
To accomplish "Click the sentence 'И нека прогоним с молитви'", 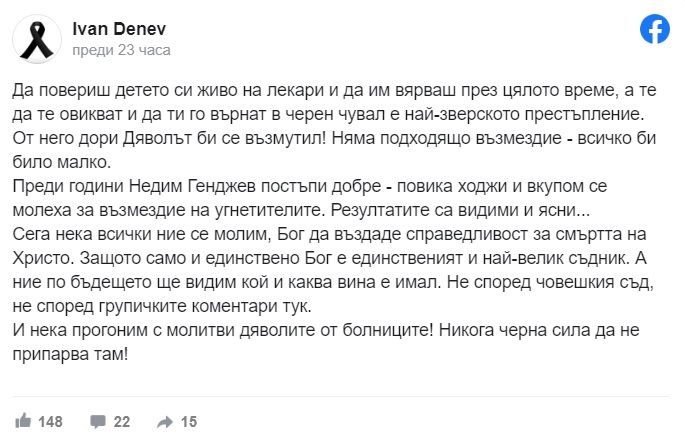I will tap(223, 330).
